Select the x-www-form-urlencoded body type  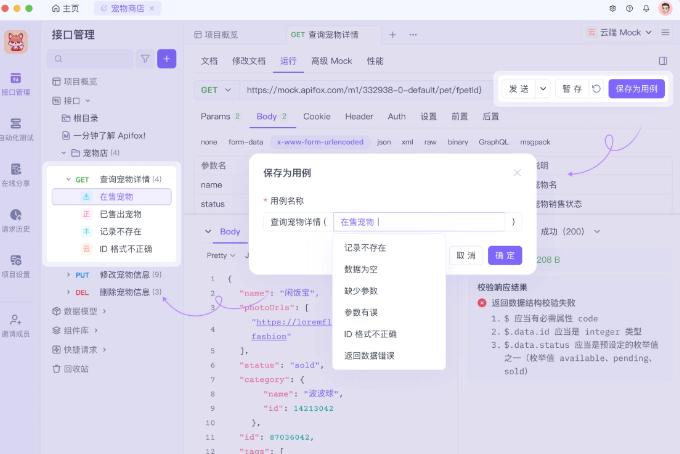click(x=320, y=142)
